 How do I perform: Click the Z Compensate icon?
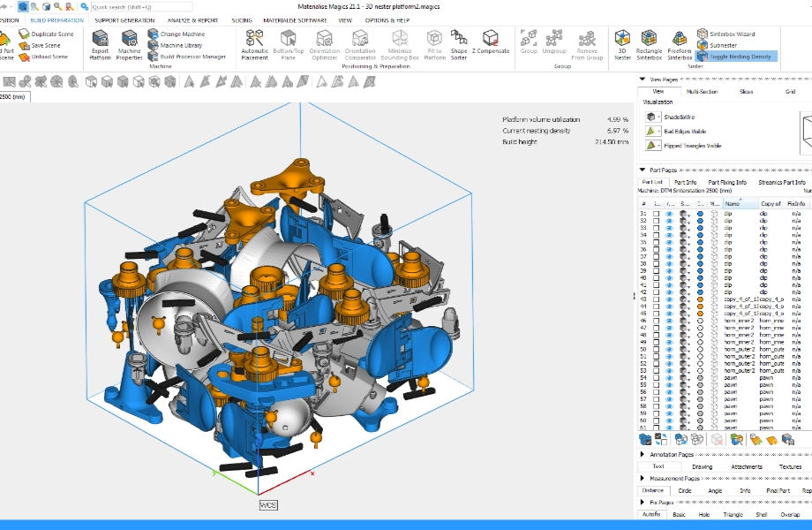tap(491, 43)
